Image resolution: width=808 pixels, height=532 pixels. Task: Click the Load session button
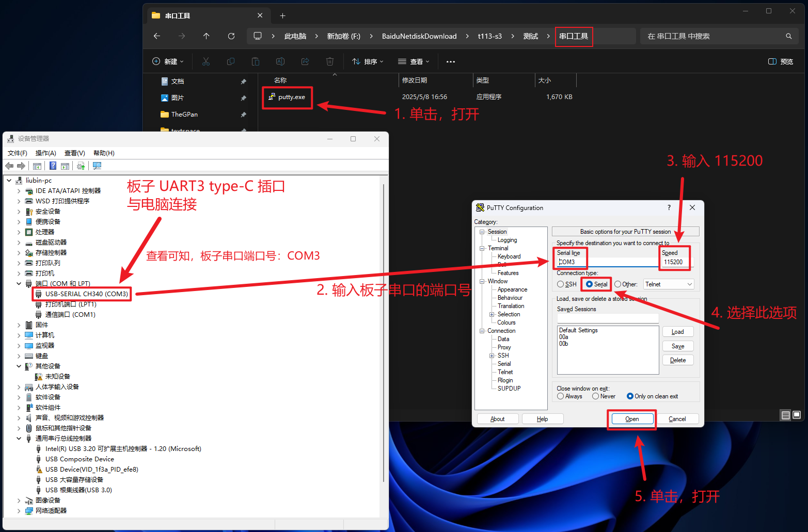point(678,332)
